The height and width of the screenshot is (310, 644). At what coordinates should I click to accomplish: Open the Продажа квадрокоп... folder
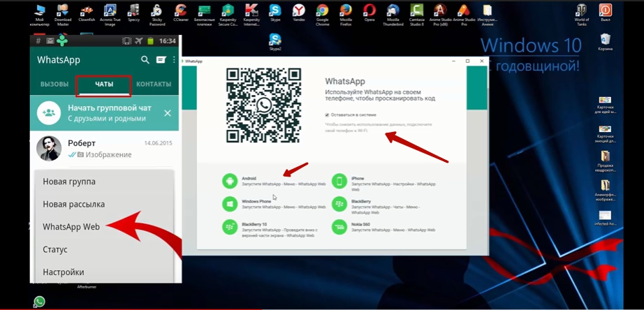[x=605, y=161]
